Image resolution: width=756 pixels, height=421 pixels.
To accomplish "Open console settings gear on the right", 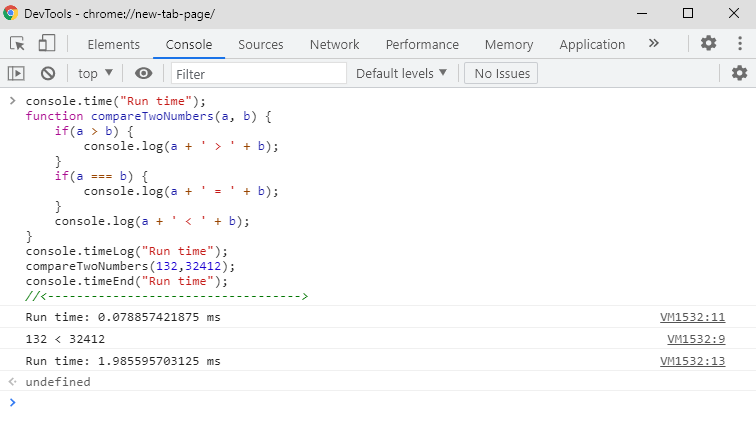I will [x=739, y=73].
